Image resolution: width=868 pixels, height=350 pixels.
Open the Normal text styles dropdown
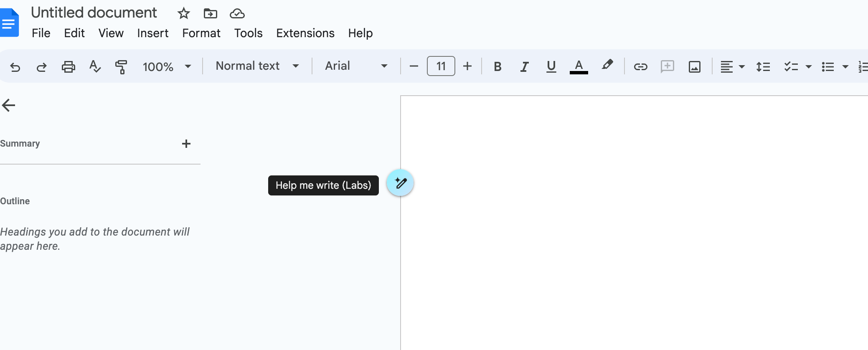tap(257, 66)
